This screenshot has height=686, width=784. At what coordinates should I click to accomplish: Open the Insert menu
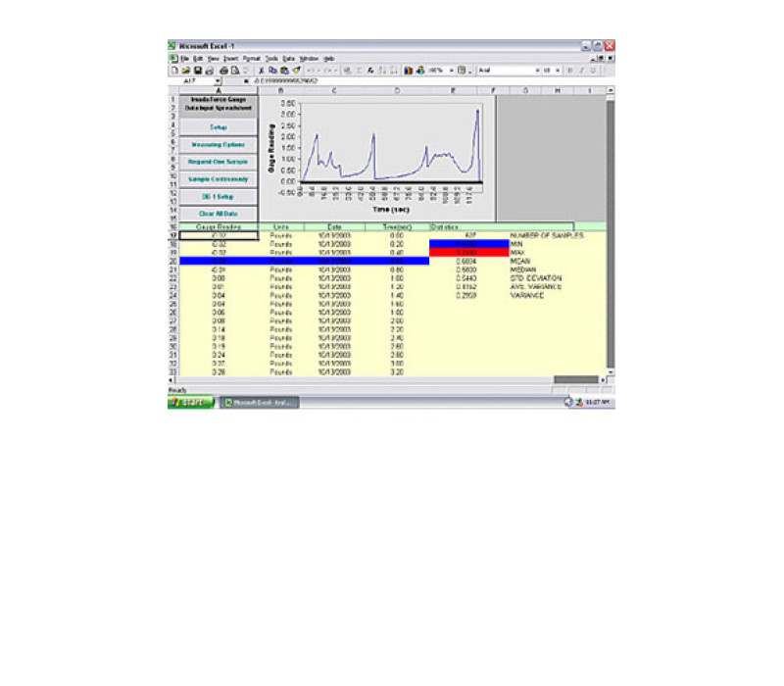pyautogui.click(x=230, y=59)
